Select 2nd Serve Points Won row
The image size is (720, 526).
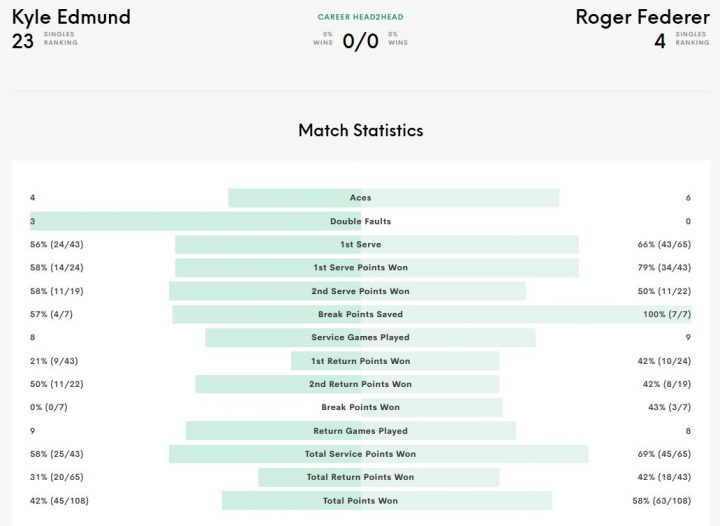click(x=360, y=291)
